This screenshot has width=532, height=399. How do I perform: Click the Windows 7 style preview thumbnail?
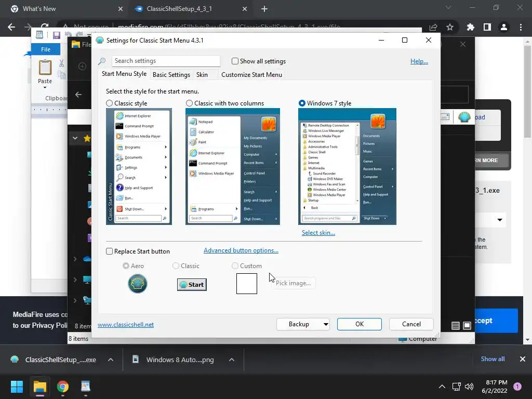[x=347, y=166]
